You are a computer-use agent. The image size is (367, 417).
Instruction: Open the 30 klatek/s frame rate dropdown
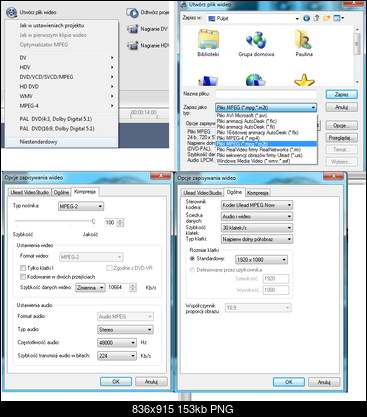point(257,228)
